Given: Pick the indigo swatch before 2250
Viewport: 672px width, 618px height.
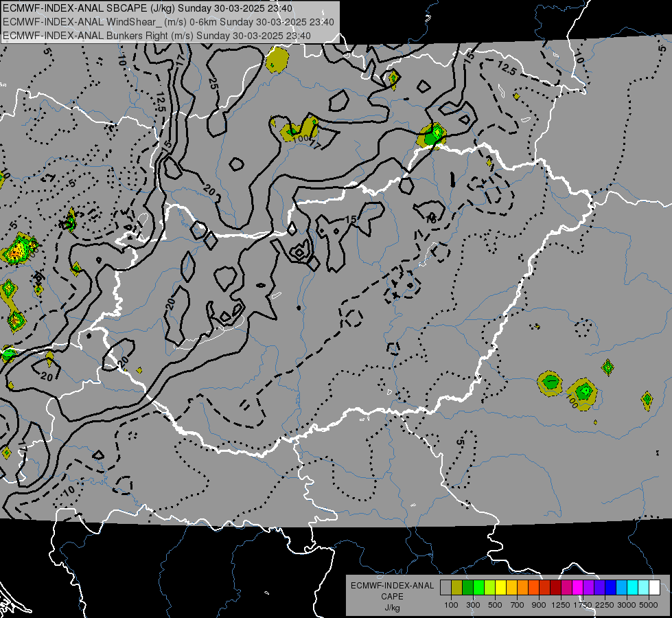Looking at the screenshot, I should click(x=599, y=588).
